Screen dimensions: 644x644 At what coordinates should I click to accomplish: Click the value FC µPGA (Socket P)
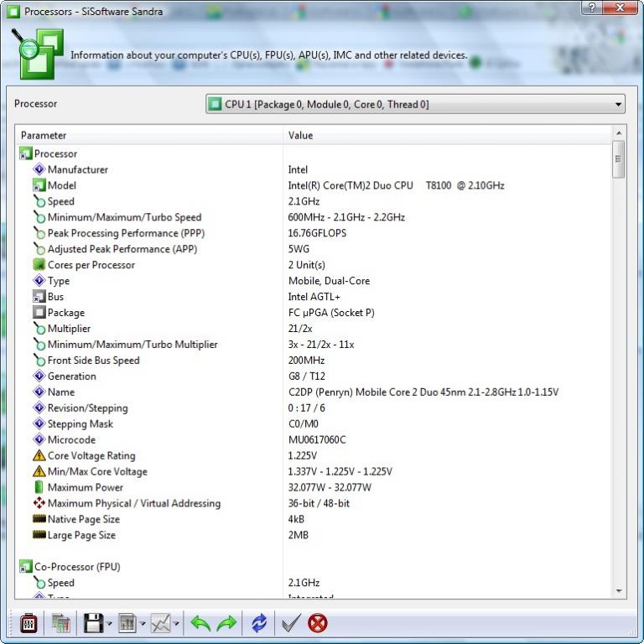tap(331, 313)
